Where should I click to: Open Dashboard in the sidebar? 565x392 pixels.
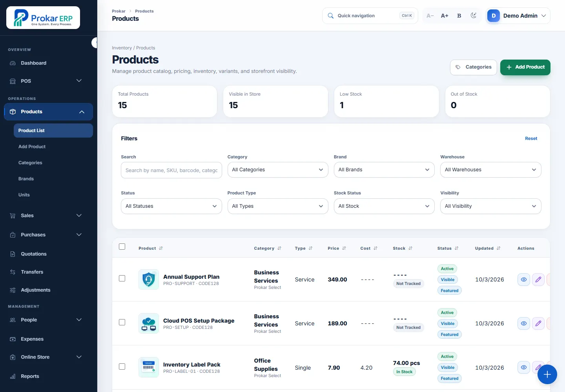click(x=48, y=63)
